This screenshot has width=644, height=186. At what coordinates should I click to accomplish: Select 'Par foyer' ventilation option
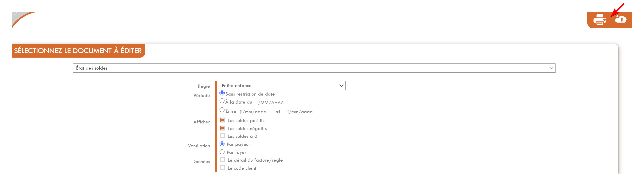222,152
